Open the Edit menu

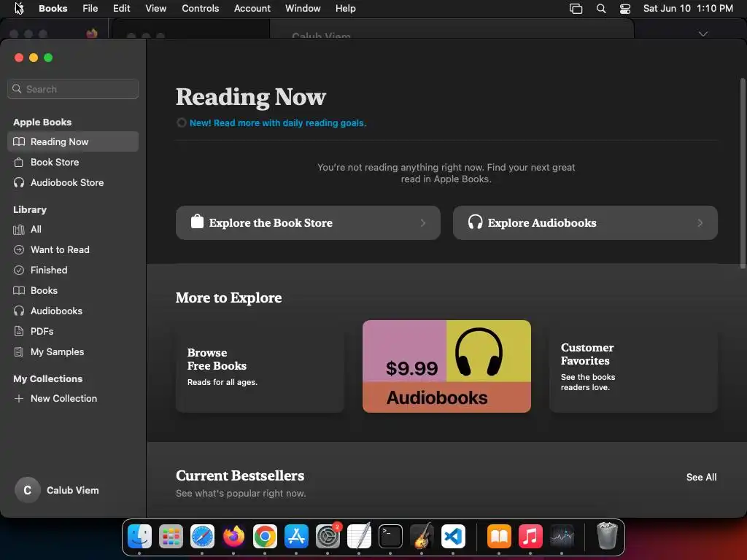(x=122, y=9)
